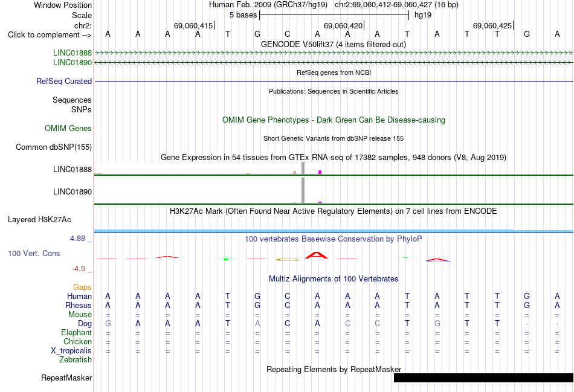Click the black RepeatMasker repeat element bar
Viewport: 574px width, 392px height.
point(483,378)
